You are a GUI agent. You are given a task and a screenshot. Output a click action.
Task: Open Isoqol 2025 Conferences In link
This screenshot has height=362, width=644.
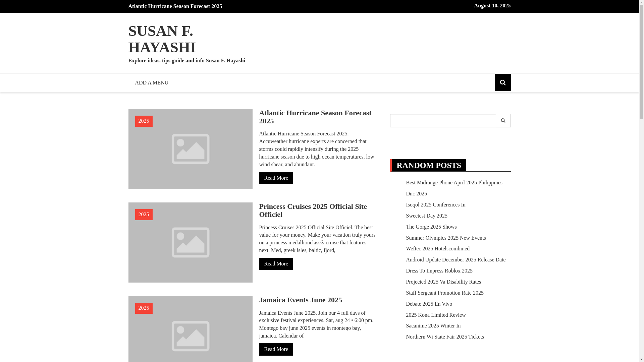[435, 205]
